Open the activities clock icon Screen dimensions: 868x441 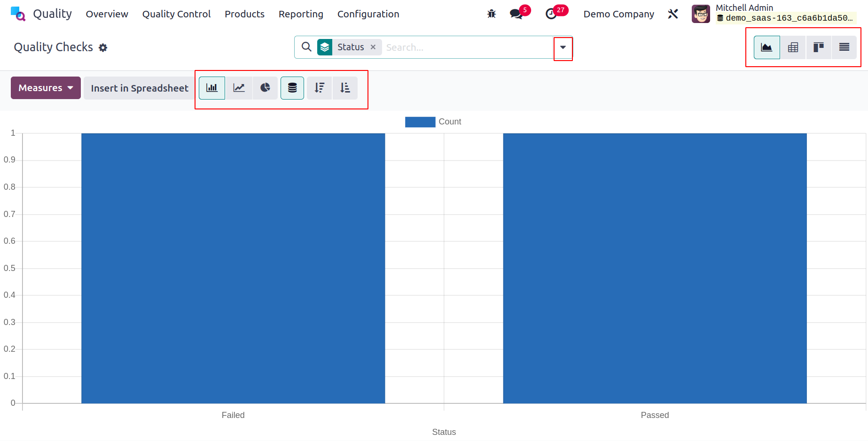(551, 14)
